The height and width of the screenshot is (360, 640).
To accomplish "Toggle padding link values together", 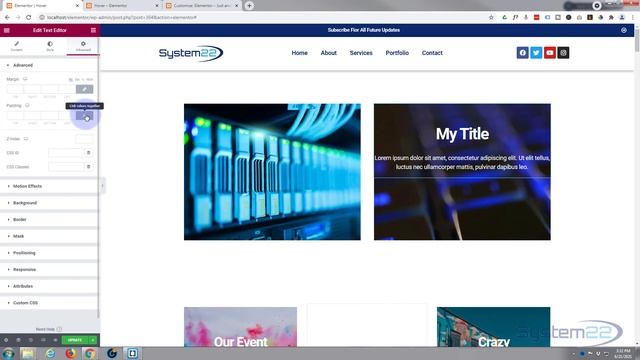I will 84,116.
